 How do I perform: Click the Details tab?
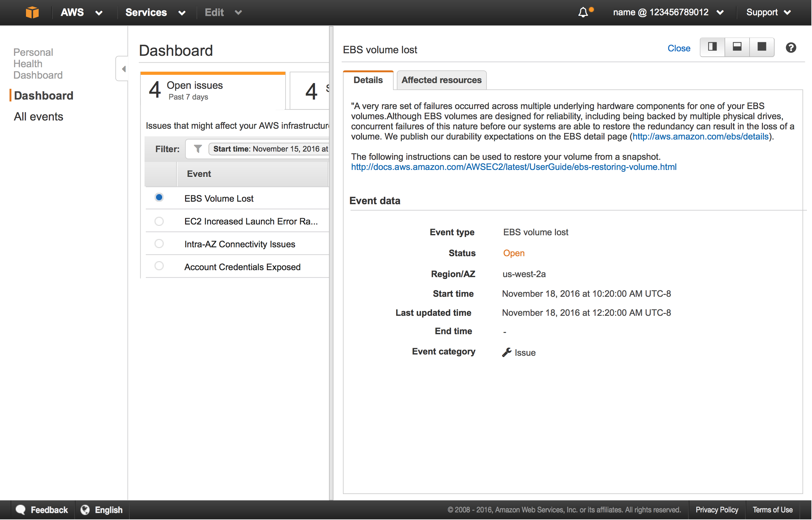367,80
